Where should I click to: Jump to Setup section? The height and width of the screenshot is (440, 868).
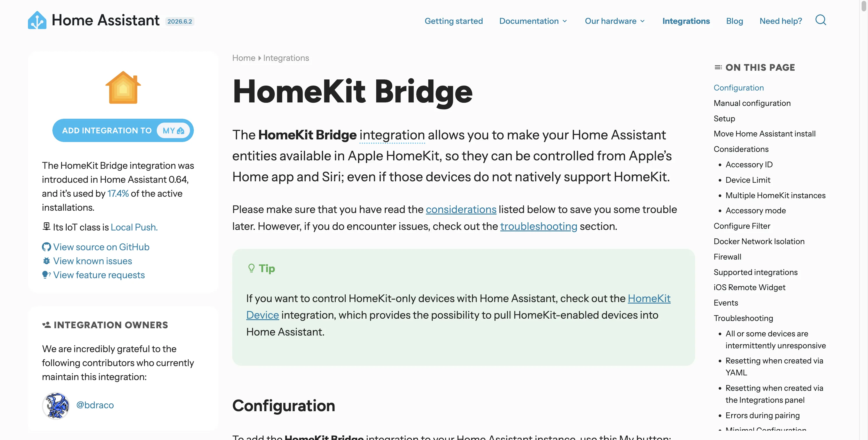[724, 119]
